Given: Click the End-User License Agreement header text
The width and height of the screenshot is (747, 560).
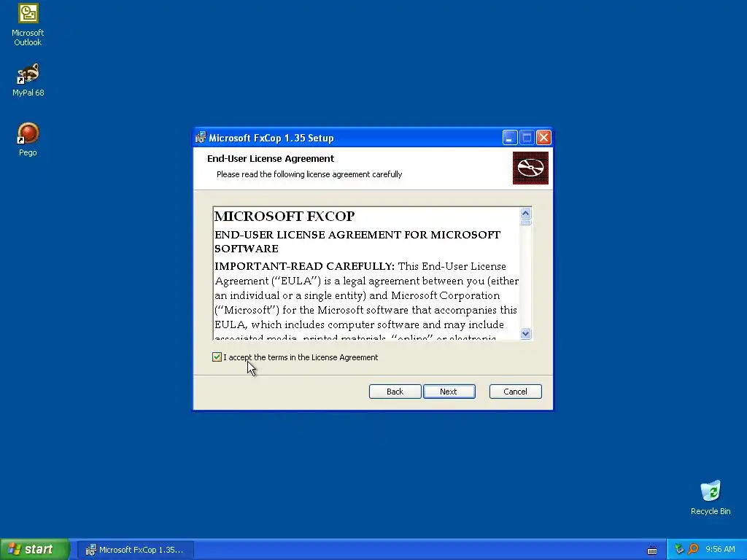Looking at the screenshot, I should click(x=271, y=158).
